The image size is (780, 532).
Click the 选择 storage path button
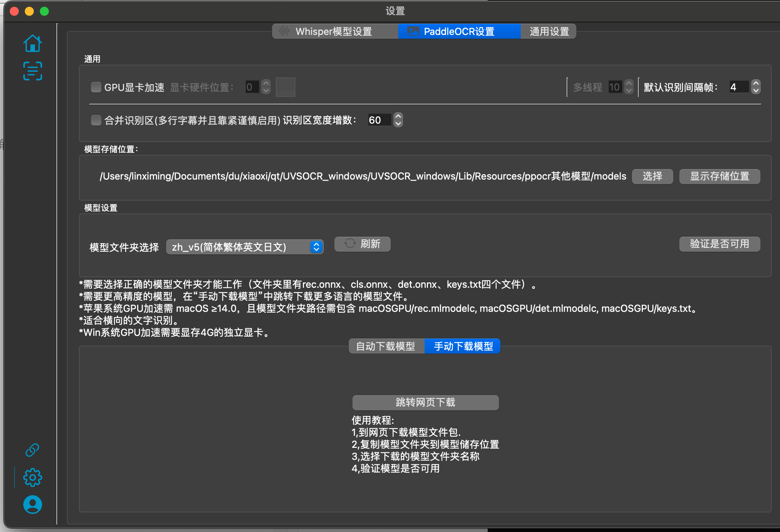(x=652, y=176)
